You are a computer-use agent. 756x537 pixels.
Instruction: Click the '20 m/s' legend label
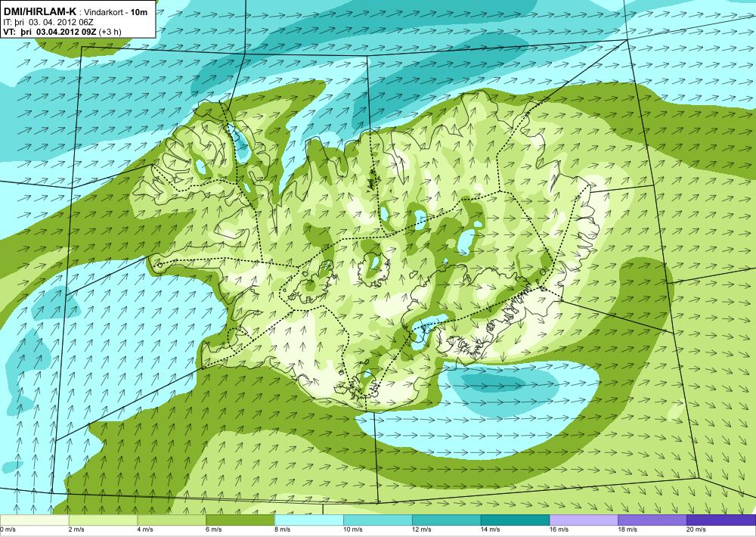click(x=696, y=529)
